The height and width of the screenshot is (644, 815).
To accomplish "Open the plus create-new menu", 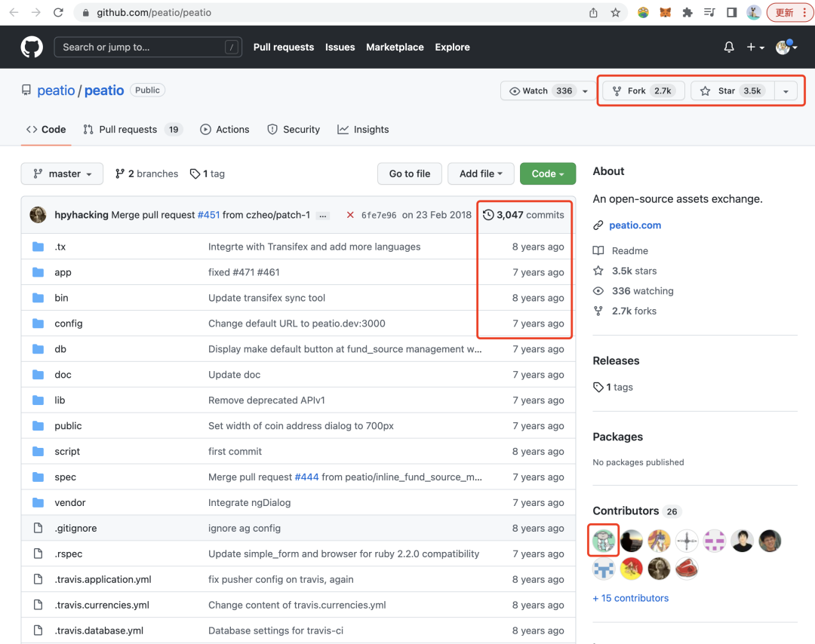I will (x=755, y=48).
